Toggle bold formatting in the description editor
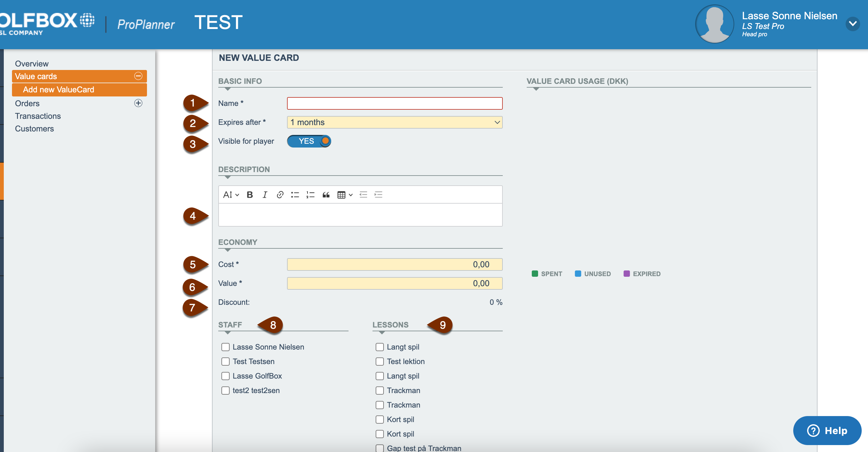 (250, 195)
